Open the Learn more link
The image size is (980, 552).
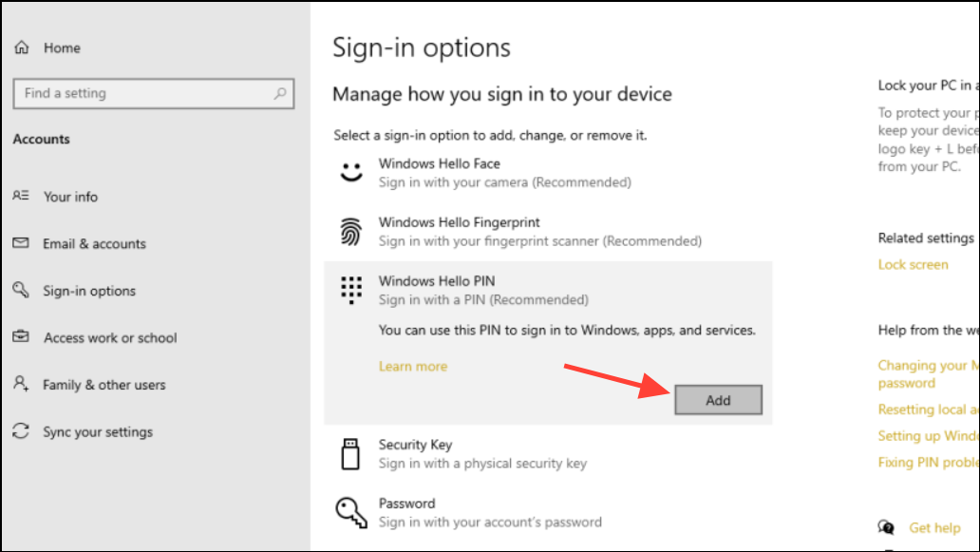click(413, 367)
